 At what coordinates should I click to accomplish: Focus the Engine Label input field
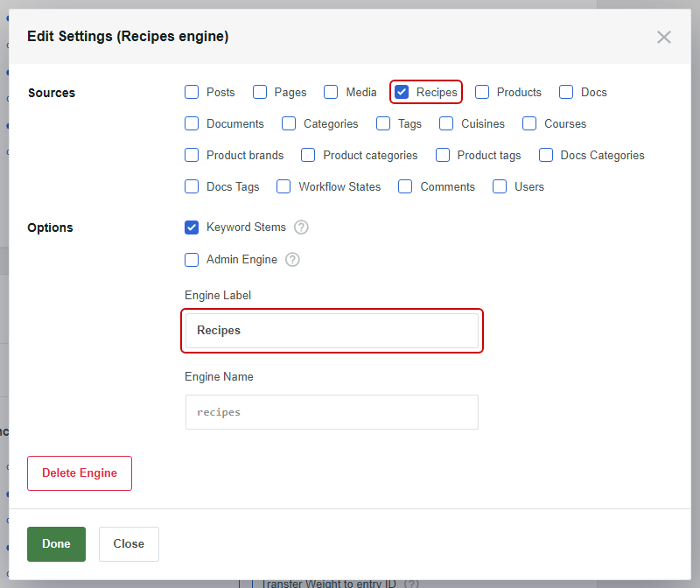pyautogui.click(x=332, y=331)
